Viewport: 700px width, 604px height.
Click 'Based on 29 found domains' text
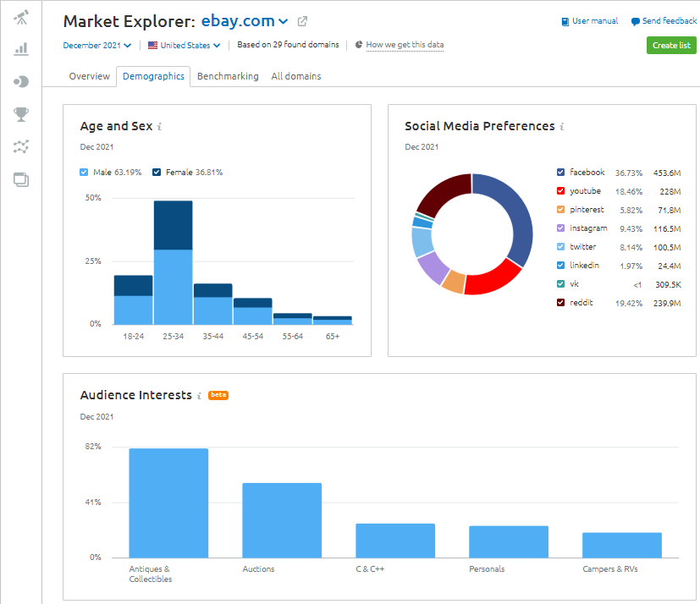click(288, 45)
